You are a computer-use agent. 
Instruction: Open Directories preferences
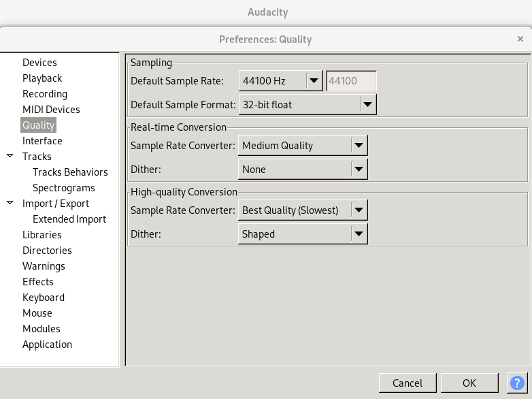[47, 251]
